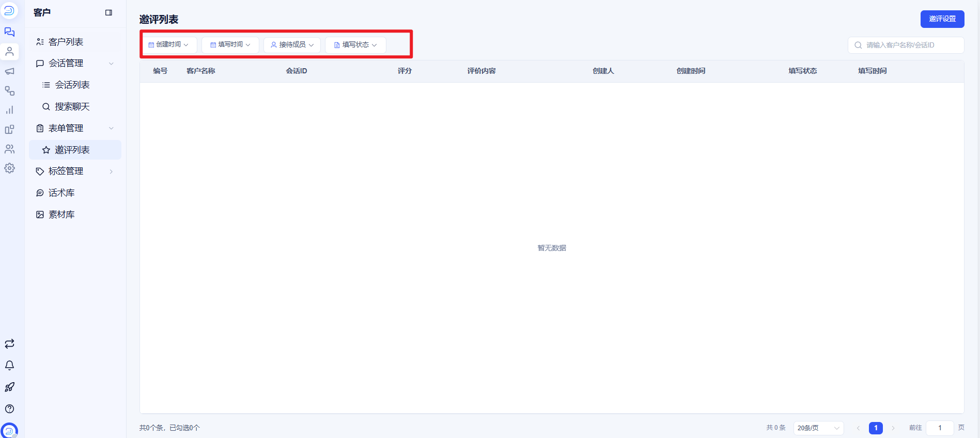
Task: Click the app logo at top left
Action: (9, 10)
